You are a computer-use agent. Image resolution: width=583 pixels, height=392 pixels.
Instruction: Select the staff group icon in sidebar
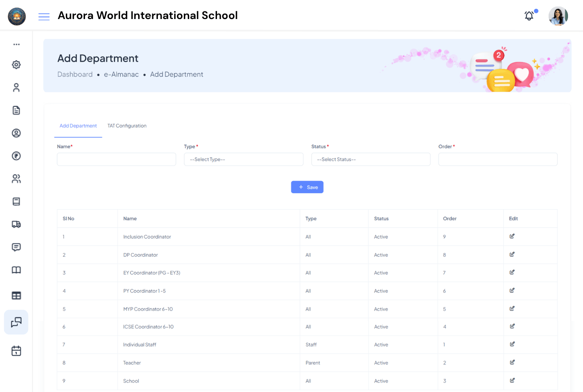pos(16,179)
